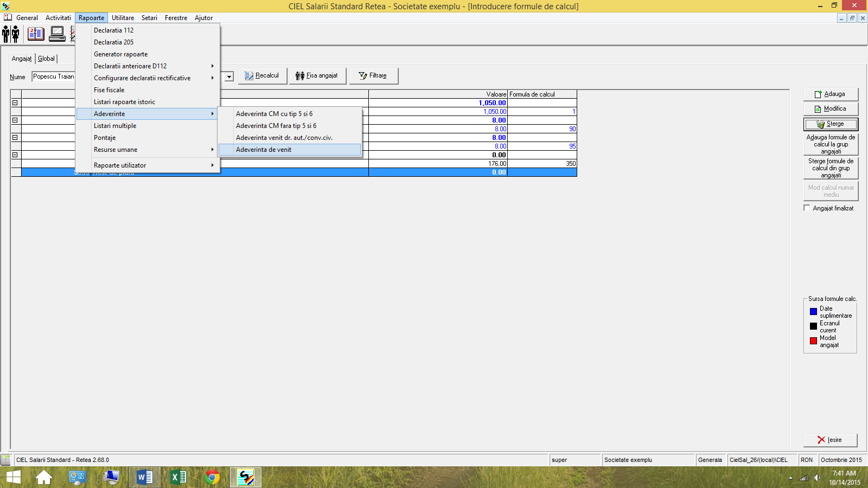Click the Adauga button
The width and height of the screenshot is (868, 488).
[831, 94]
